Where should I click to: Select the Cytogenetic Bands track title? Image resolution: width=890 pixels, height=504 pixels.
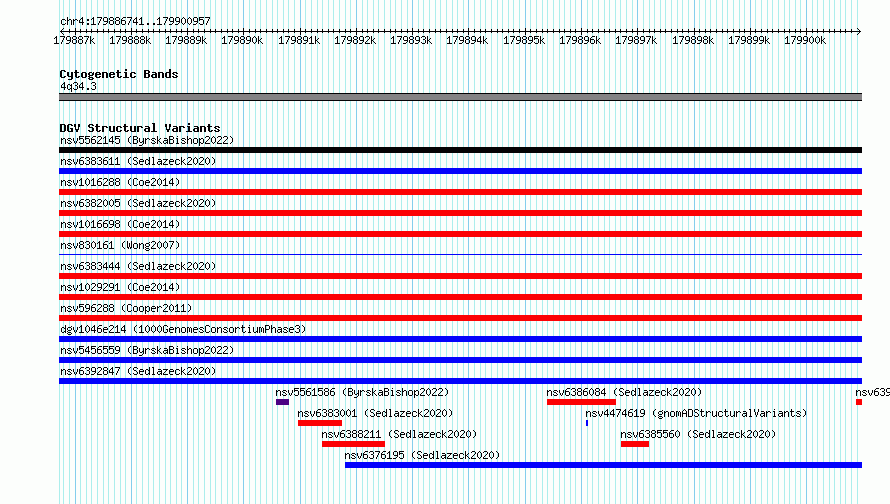click(x=119, y=74)
